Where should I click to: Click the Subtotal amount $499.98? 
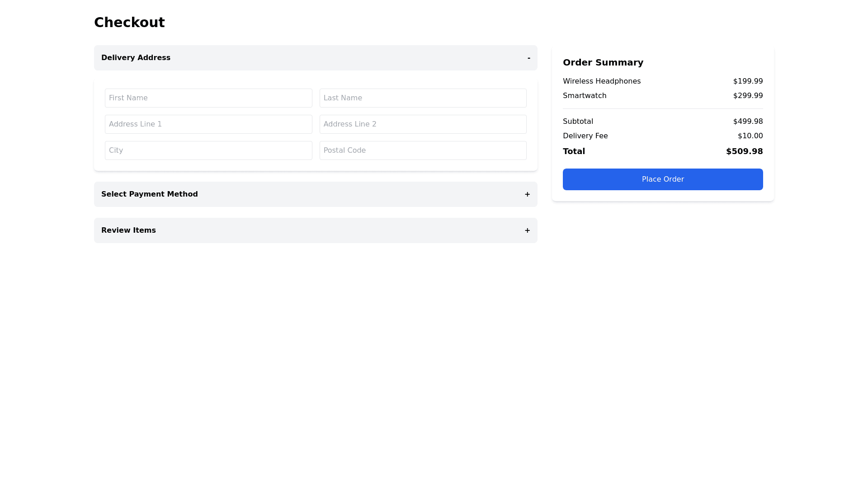pos(748,122)
